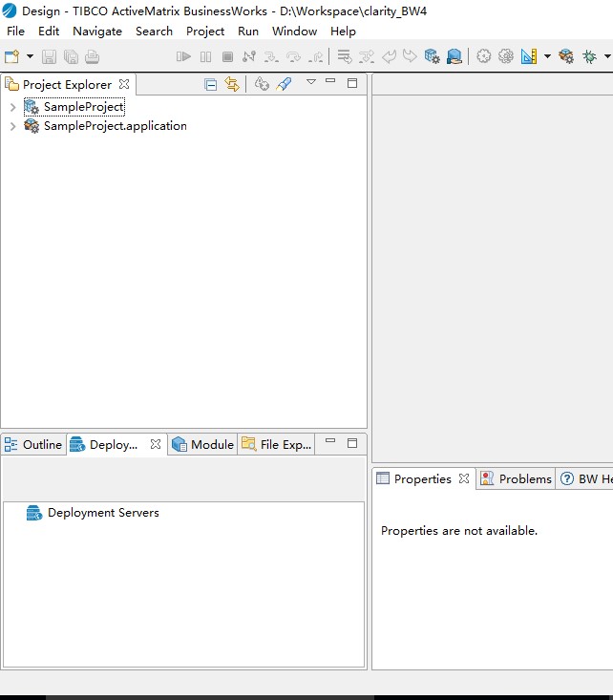Screen dimensions: 613x700
Task: Click the blue brush icon in Project Explorer
Action: [x=284, y=84]
